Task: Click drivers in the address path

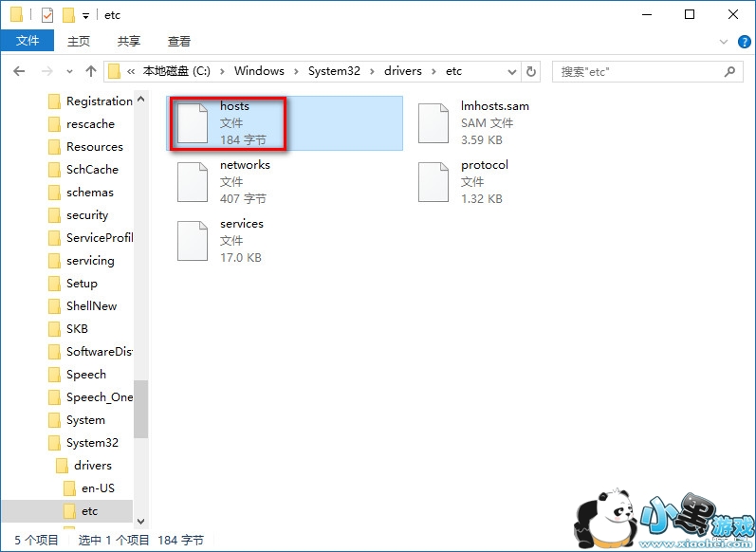Action: tap(402, 71)
